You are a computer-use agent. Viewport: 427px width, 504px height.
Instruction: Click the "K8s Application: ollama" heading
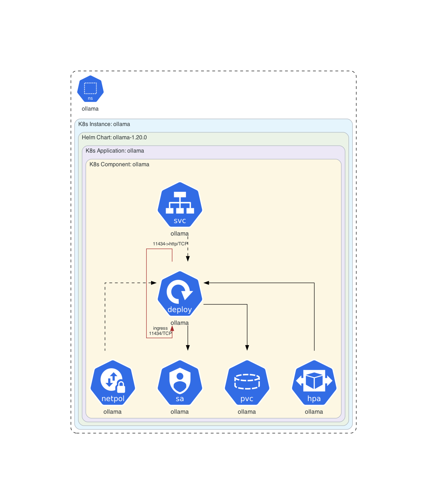(x=115, y=151)
